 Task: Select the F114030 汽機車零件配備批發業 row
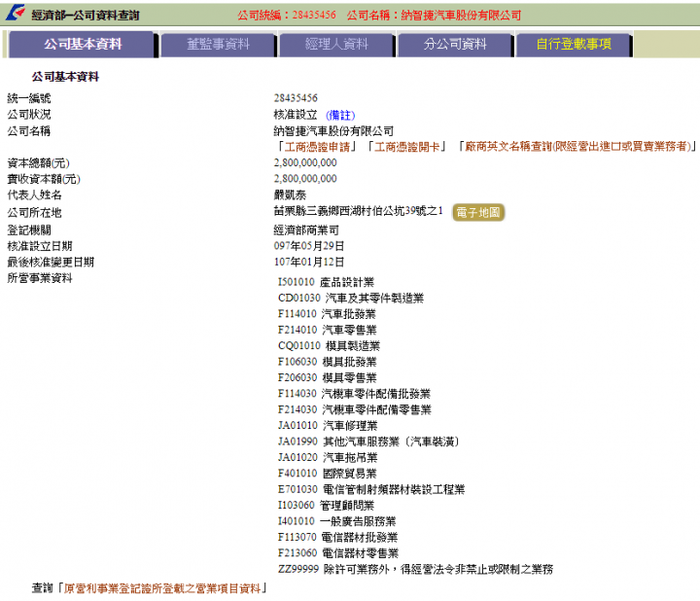click(x=354, y=394)
